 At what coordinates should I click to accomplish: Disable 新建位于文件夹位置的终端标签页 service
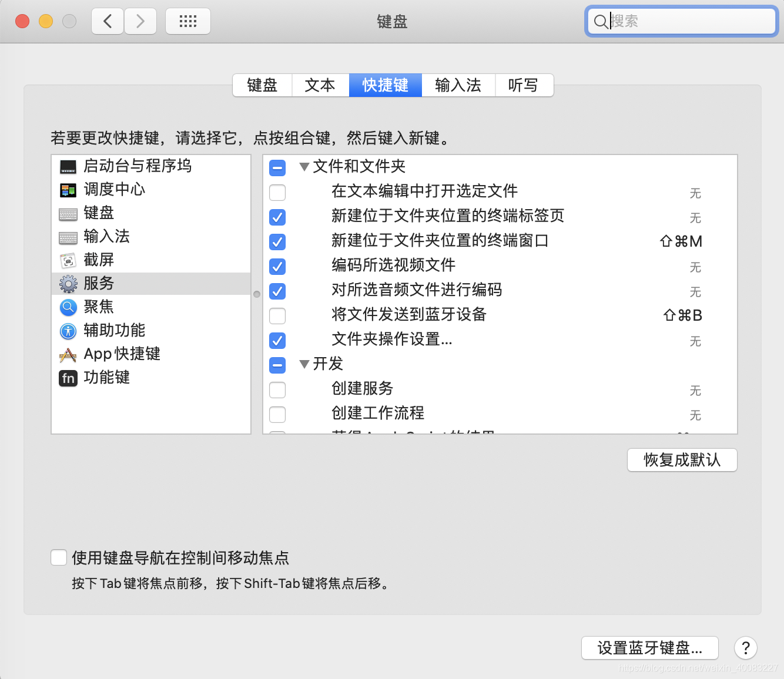277,217
